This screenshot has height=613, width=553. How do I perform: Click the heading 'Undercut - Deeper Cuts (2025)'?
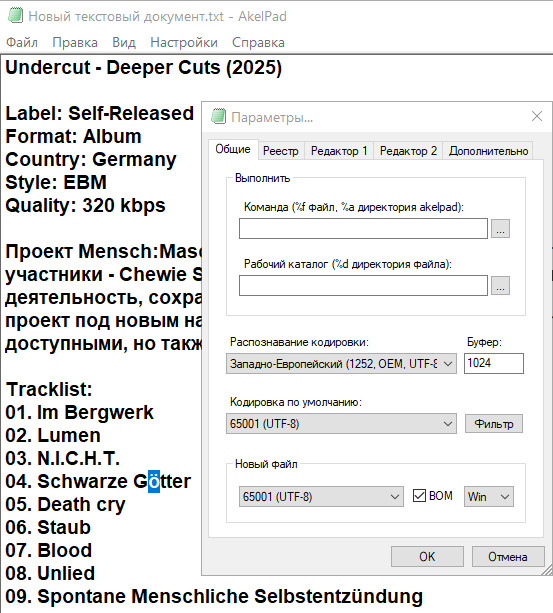[143, 68]
